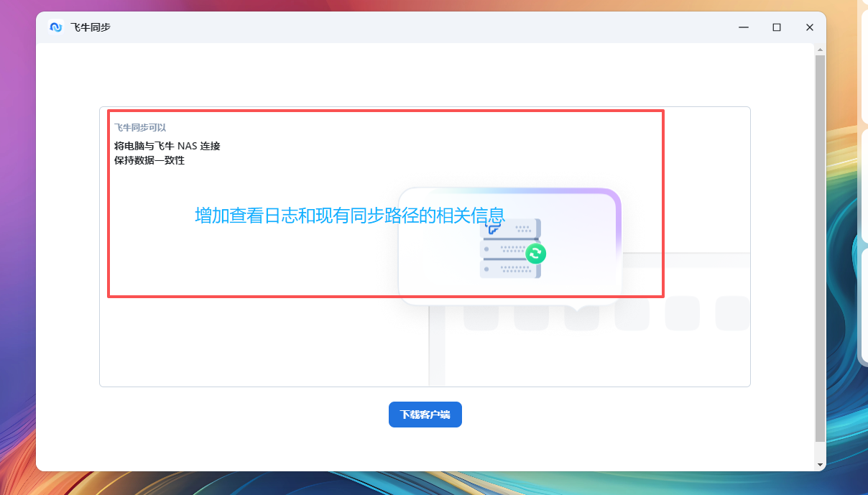The width and height of the screenshot is (868, 495).
Task: Click the 飞牛同步 app logo in title bar
Action: pyautogui.click(x=56, y=27)
